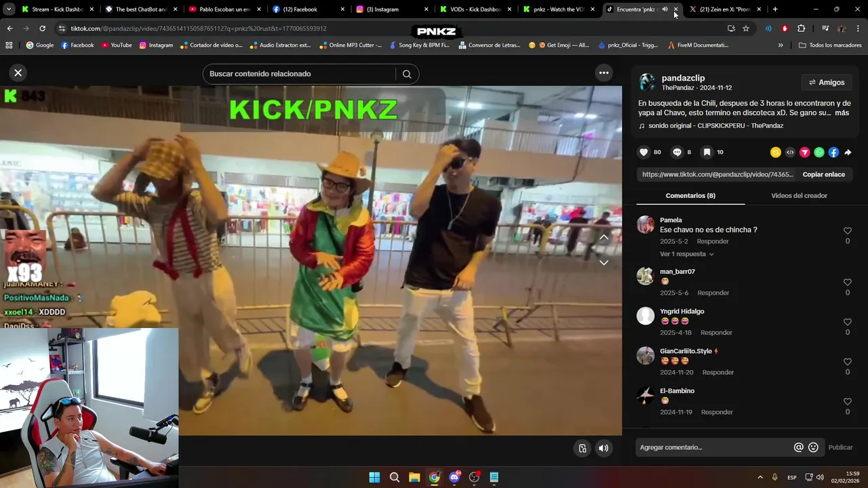
Task: Like Pamela's comment with heart
Action: [x=848, y=231]
